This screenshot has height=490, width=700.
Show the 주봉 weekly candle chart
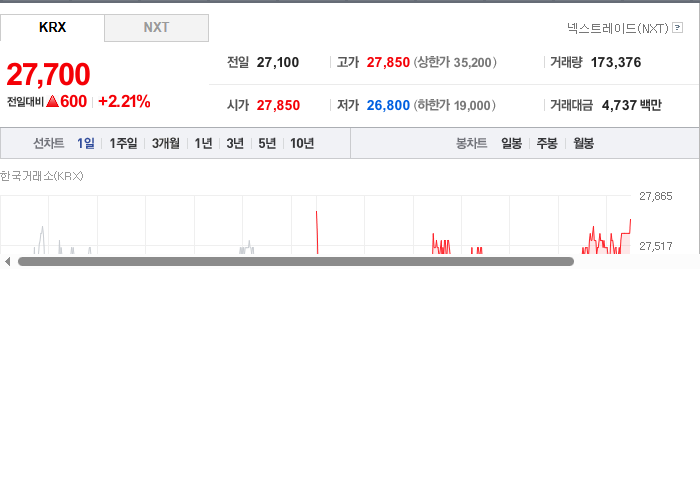[547, 143]
